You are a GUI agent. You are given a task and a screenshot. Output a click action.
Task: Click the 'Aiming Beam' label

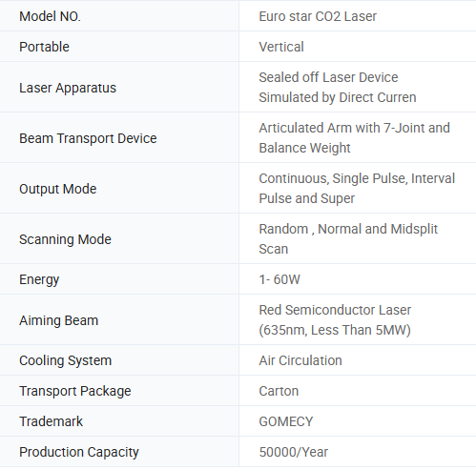click(x=59, y=320)
